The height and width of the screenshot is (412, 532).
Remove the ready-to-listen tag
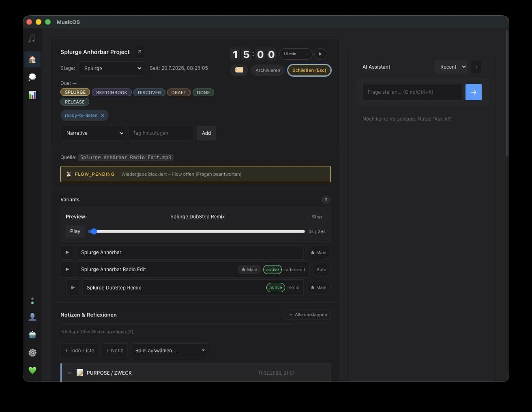(103, 116)
